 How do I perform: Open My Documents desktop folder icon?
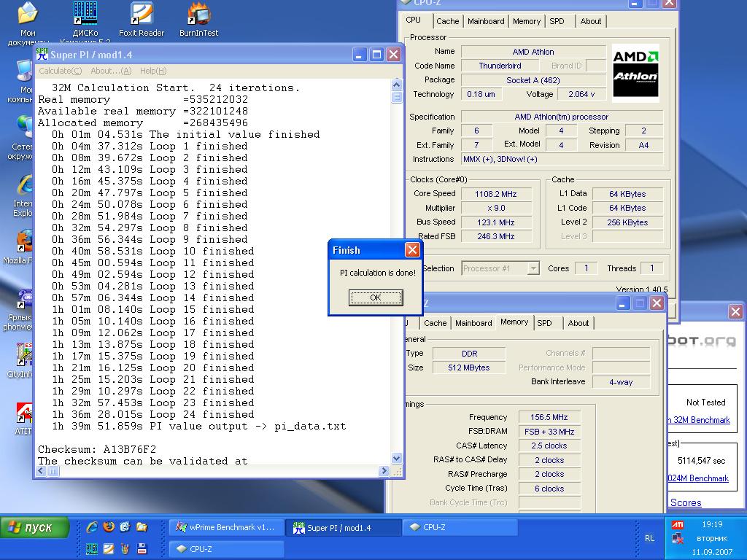(x=28, y=23)
